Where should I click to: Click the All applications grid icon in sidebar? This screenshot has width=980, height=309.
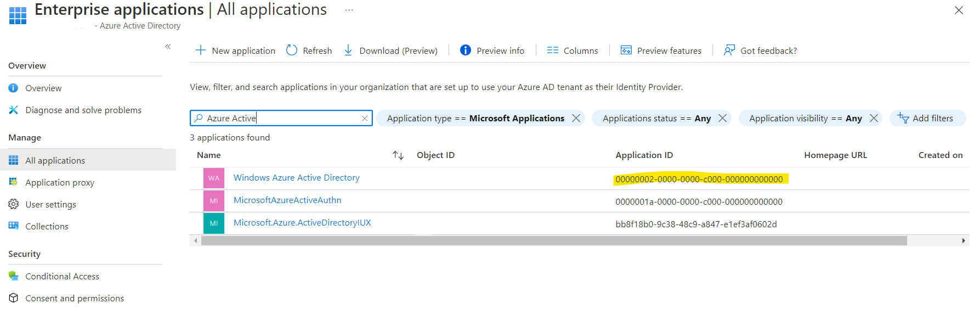(13, 160)
